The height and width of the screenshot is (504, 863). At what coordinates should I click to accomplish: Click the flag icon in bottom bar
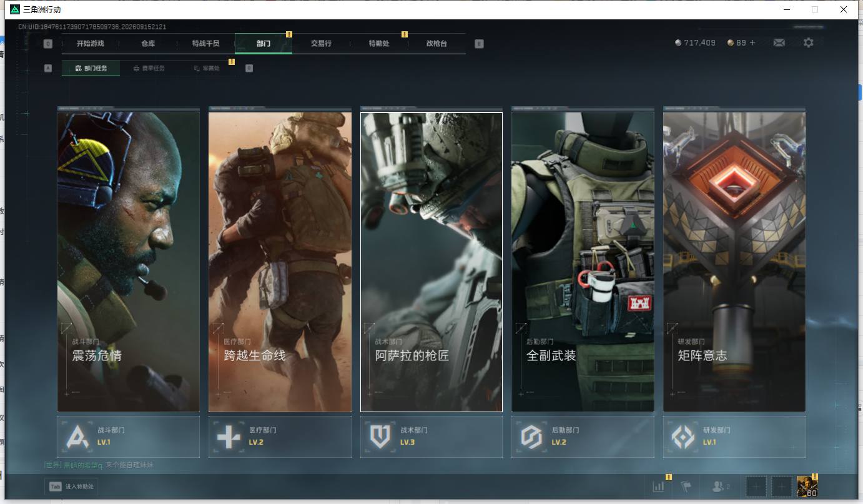(x=686, y=487)
